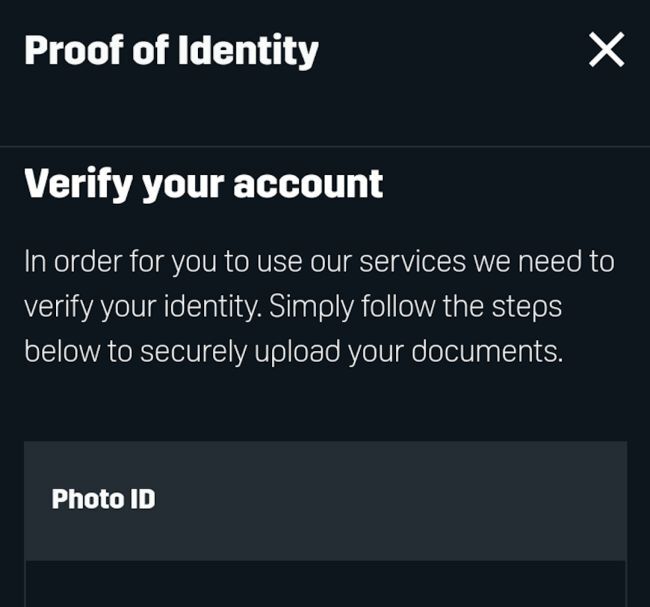The width and height of the screenshot is (650, 607).
Task: Close the Proof of Identity dialog
Action: click(x=606, y=49)
